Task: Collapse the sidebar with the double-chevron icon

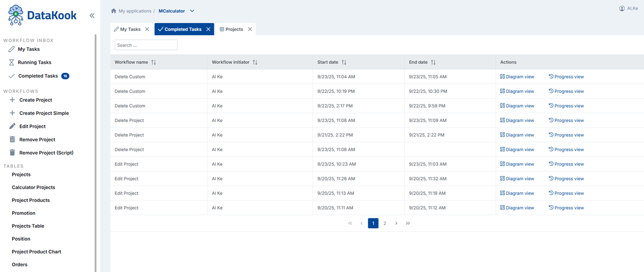Action: click(x=92, y=15)
